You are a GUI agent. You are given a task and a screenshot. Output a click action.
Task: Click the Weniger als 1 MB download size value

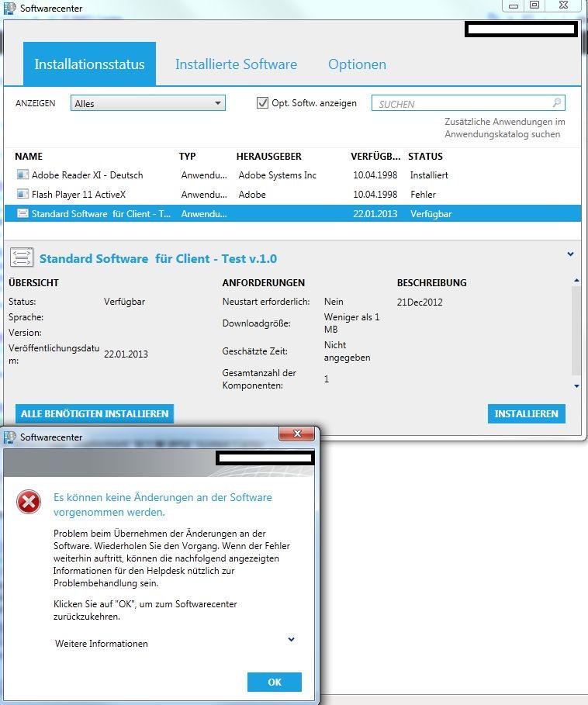pyautogui.click(x=351, y=323)
